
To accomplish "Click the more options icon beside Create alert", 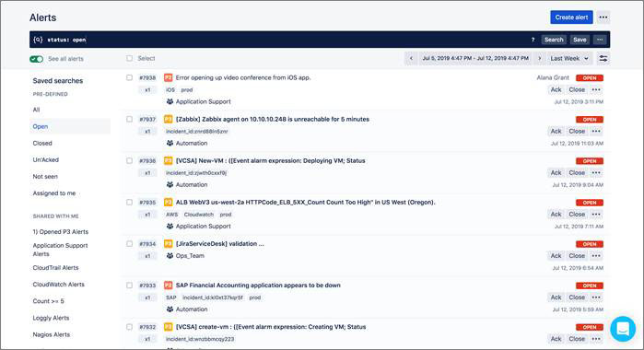I will [x=603, y=17].
